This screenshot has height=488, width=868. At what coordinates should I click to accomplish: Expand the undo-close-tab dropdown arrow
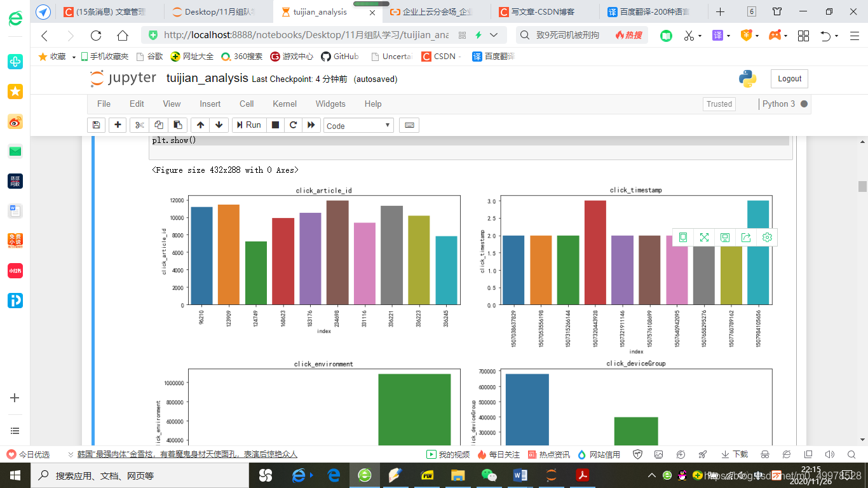click(x=837, y=36)
